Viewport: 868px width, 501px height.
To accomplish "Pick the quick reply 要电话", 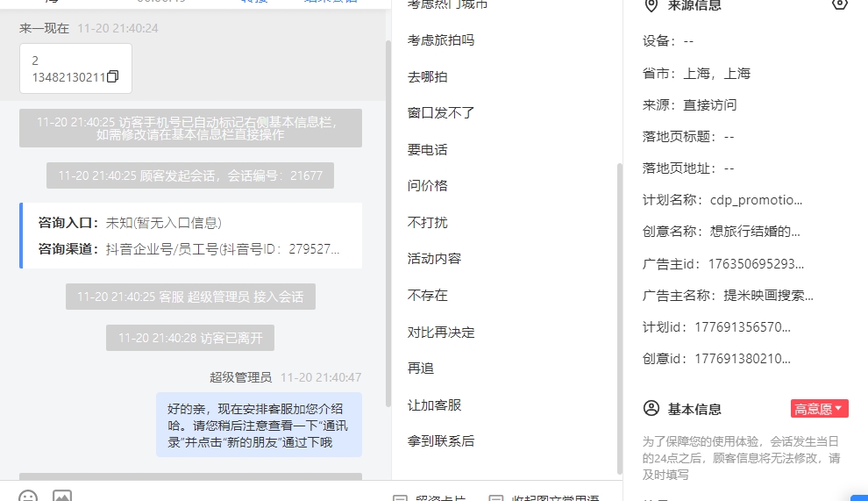I will coord(427,150).
